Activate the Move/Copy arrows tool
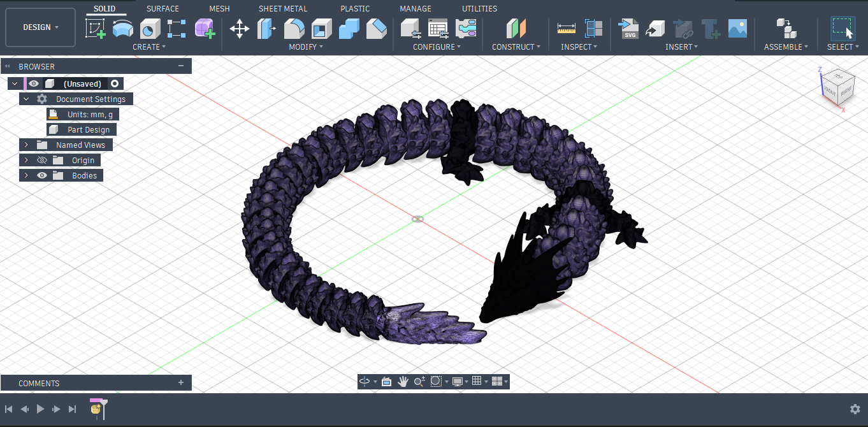The height and width of the screenshot is (427, 868). [x=240, y=29]
